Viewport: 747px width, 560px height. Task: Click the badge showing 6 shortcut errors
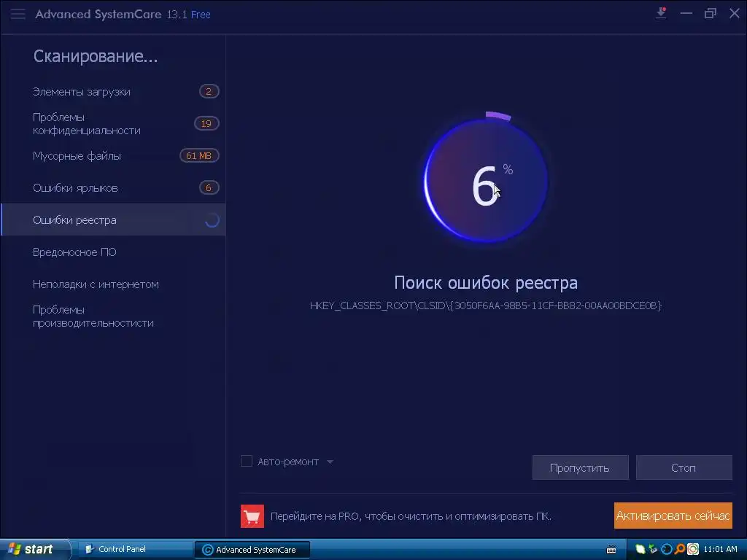click(209, 187)
